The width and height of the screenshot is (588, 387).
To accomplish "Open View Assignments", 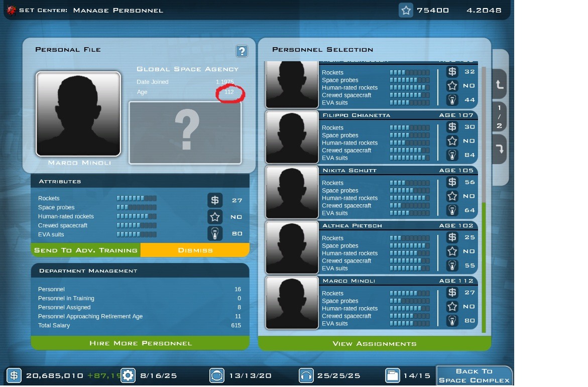I will point(374,343).
